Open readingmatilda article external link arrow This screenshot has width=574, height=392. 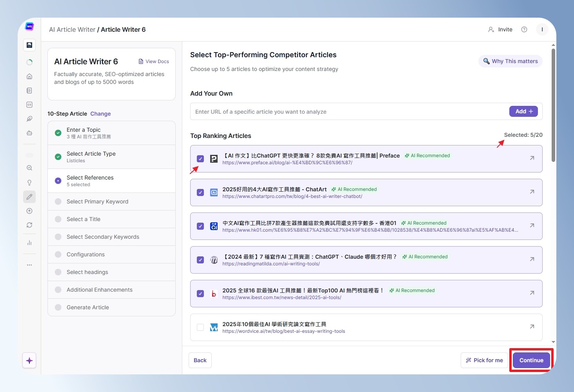(532, 259)
